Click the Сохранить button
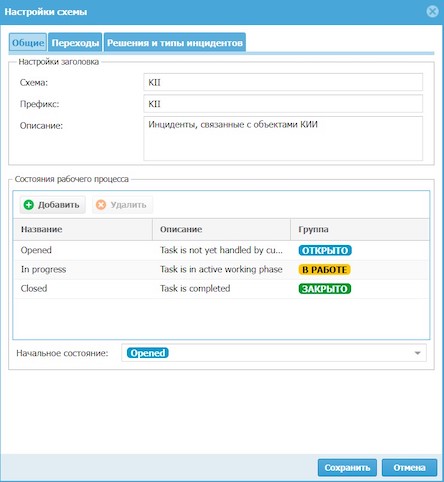Screen dimensions: 444x482 (x=347, y=468)
